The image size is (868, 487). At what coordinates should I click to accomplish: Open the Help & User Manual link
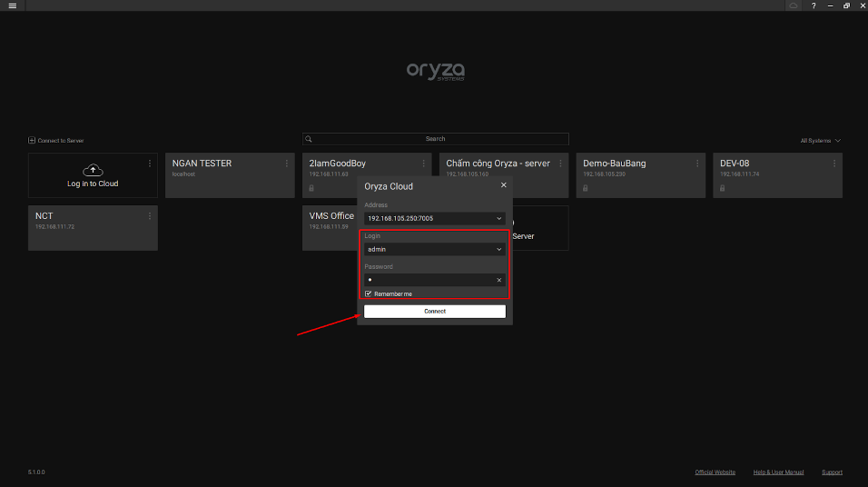778,472
